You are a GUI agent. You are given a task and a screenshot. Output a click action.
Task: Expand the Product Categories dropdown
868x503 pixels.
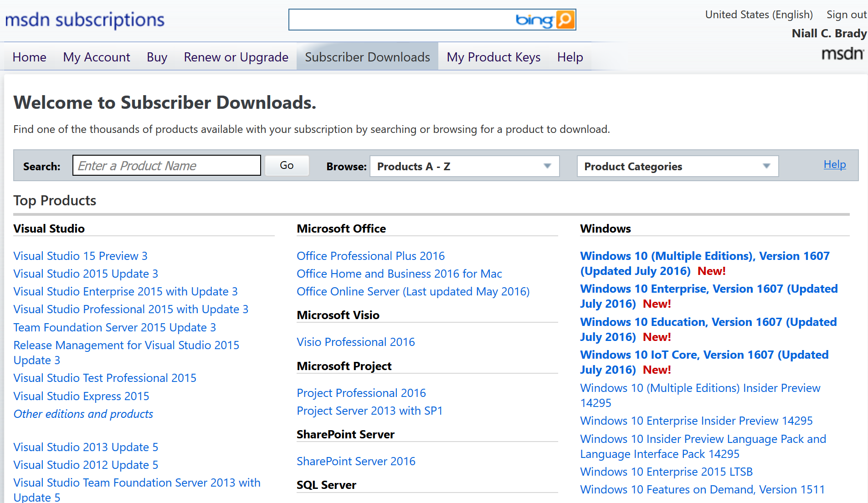[x=678, y=166]
